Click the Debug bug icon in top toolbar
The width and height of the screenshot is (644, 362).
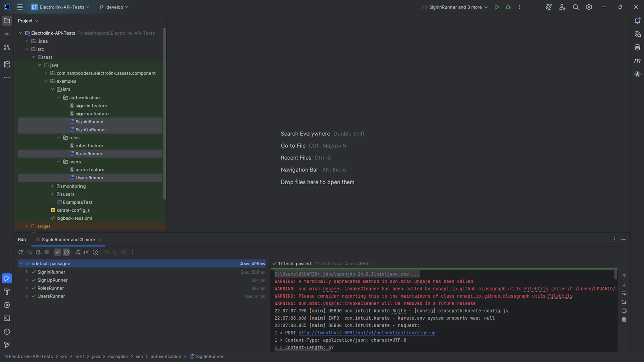point(508,7)
